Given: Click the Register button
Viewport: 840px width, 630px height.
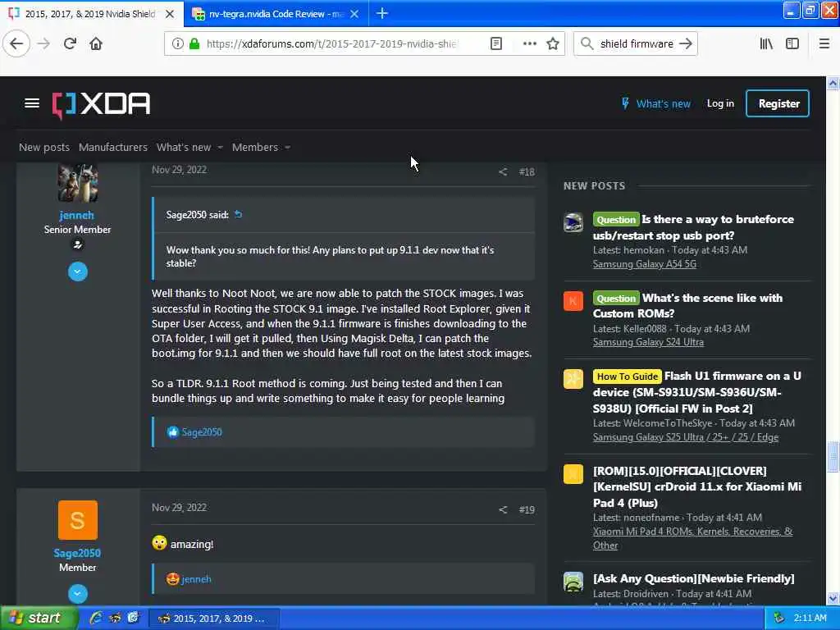Looking at the screenshot, I should tap(778, 103).
